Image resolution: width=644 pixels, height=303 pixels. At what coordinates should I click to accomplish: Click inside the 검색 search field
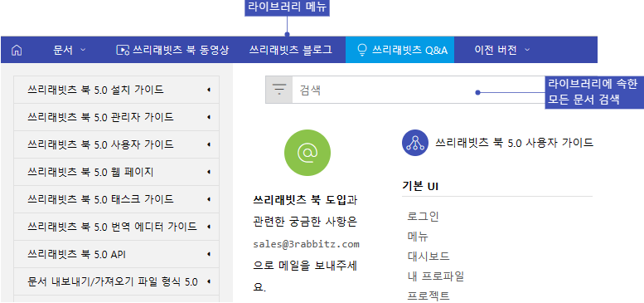click(x=419, y=90)
